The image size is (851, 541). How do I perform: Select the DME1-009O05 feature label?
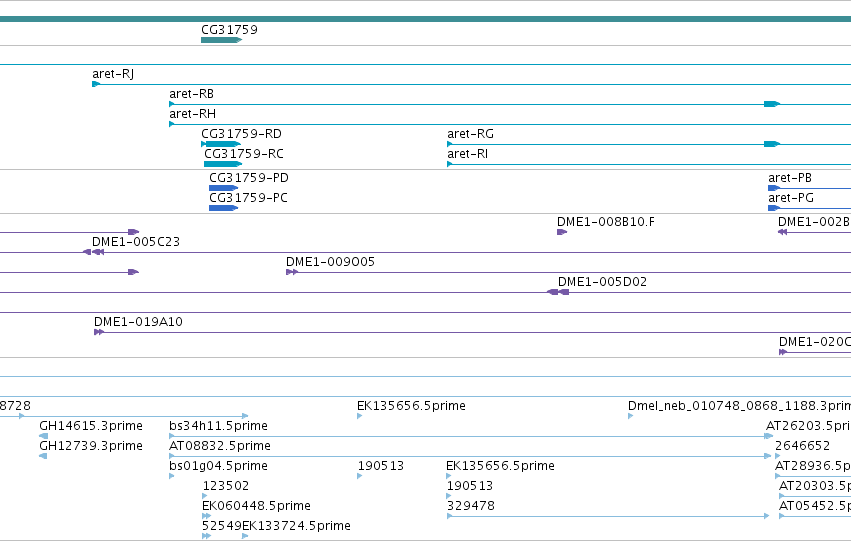(x=331, y=262)
